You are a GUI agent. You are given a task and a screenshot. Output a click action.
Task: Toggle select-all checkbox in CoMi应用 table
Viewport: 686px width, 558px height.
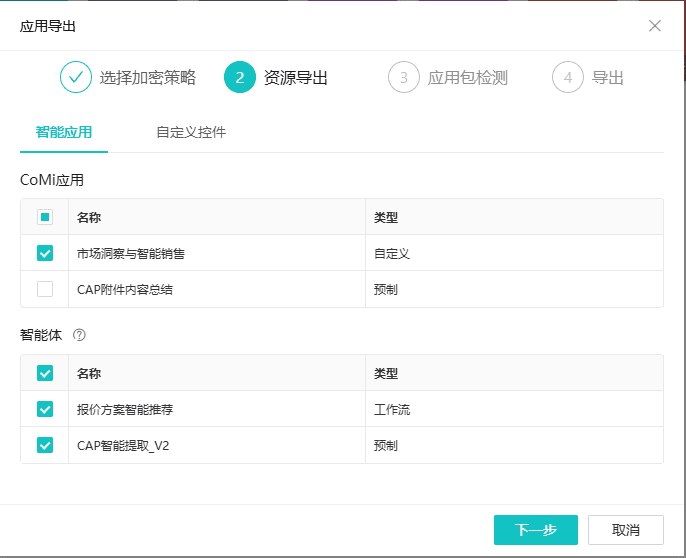[45, 217]
